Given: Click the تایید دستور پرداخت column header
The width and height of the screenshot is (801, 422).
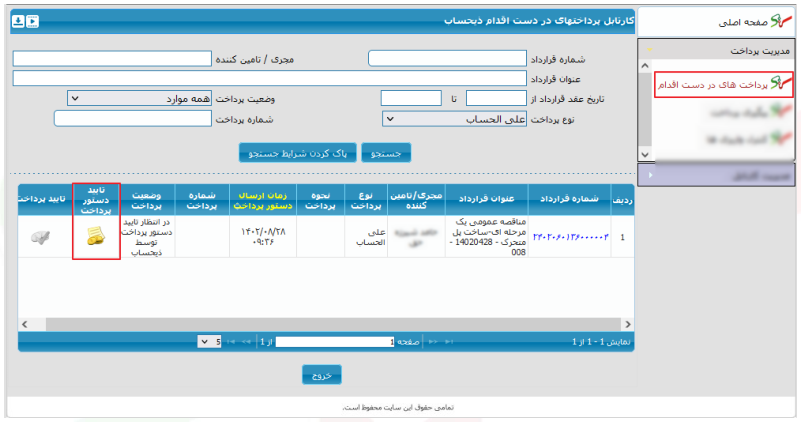Looking at the screenshot, I should pyautogui.click(x=96, y=200).
